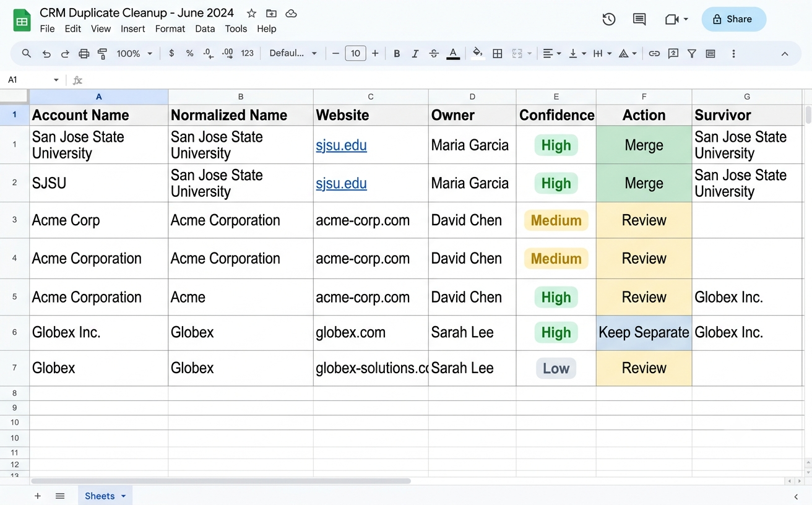Star the CRM Duplicate Cleanup document
The height and width of the screenshot is (505, 812).
pos(251,13)
